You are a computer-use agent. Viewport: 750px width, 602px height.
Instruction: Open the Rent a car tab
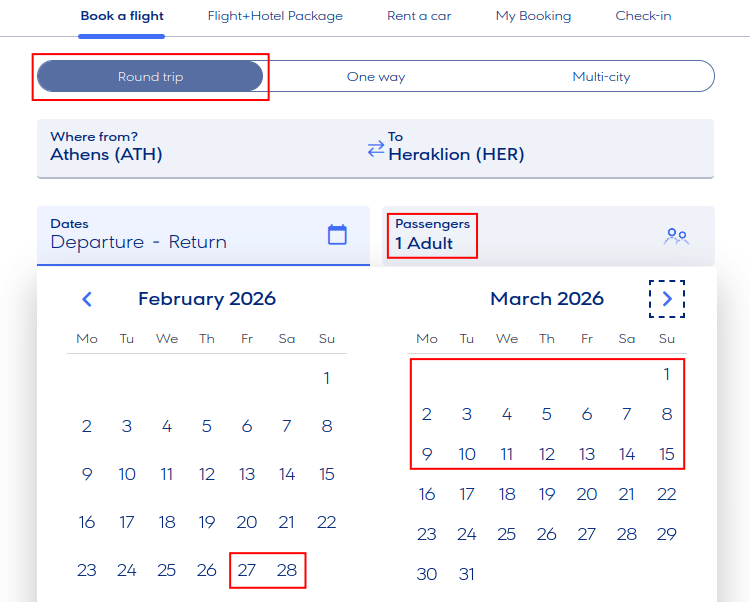[419, 16]
